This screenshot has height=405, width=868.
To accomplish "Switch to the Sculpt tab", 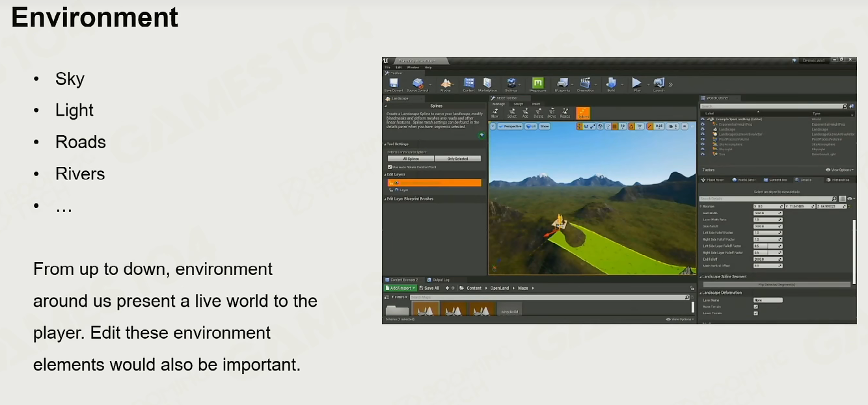I will pyautogui.click(x=519, y=104).
